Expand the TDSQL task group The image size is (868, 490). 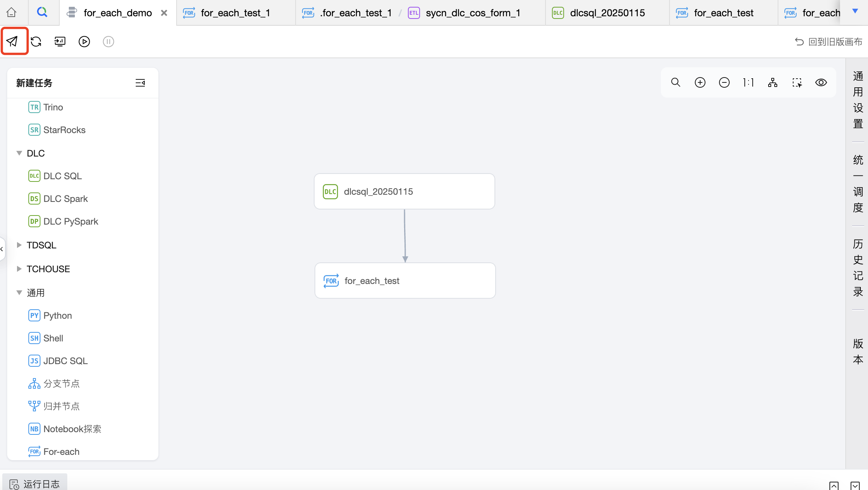coord(19,245)
